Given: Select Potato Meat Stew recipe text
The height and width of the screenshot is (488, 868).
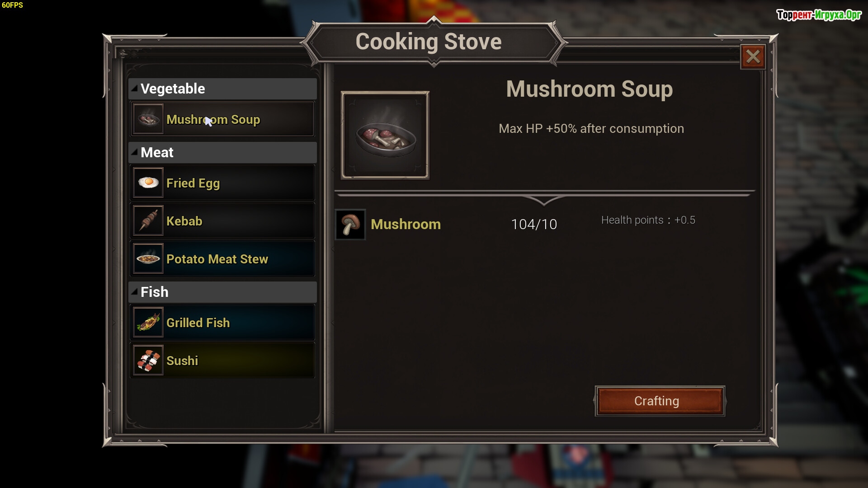Looking at the screenshot, I should 217,259.
